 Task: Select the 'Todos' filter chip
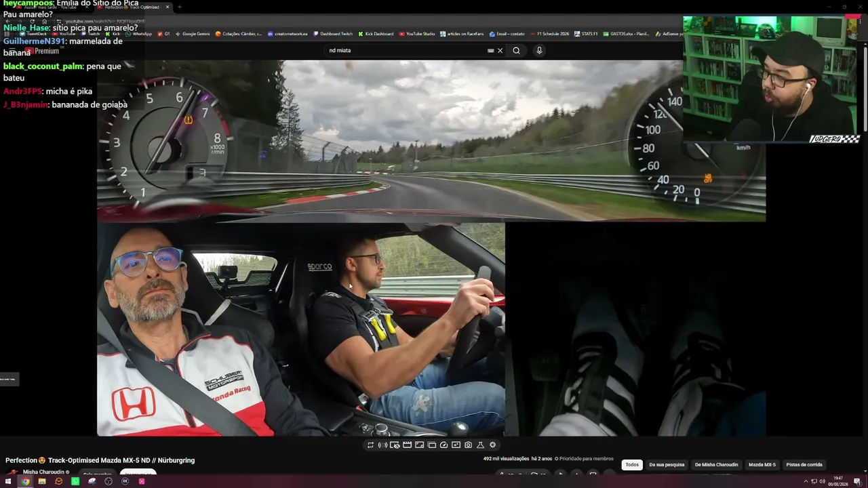tap(632, 465)
